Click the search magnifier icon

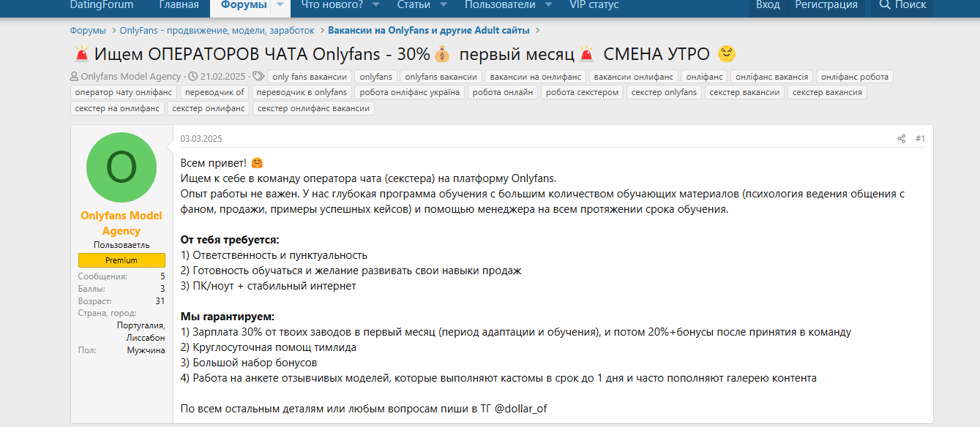(x=884, y=5)
